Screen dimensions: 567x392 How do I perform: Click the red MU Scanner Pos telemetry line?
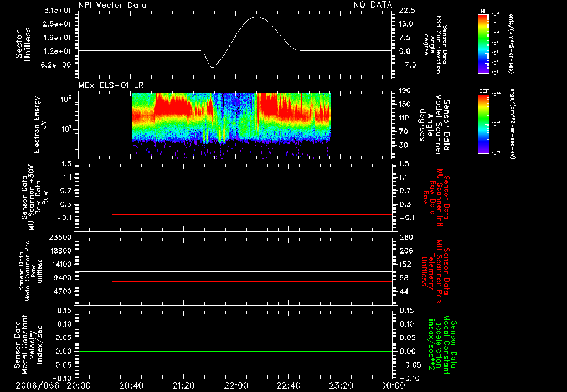pyautogui.click(x=252, y=281)
